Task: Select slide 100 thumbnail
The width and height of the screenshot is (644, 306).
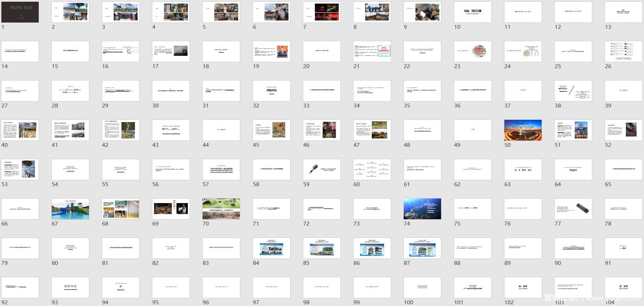Action: click(x=422, y=287)
